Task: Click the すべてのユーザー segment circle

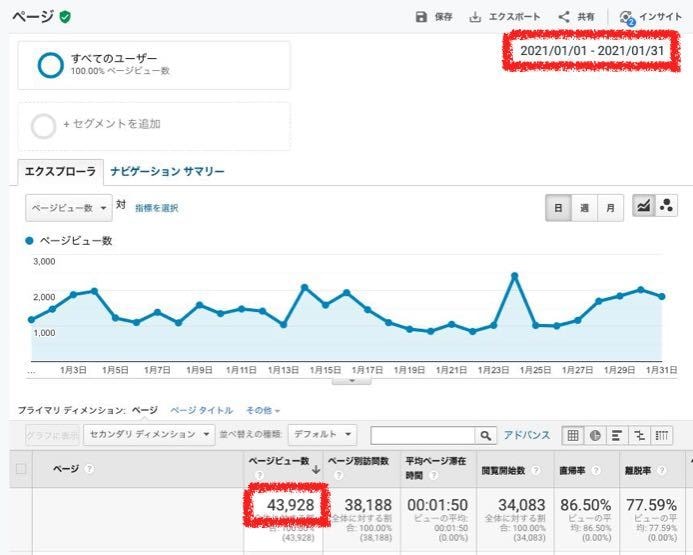Action: (x=50, y=65)
